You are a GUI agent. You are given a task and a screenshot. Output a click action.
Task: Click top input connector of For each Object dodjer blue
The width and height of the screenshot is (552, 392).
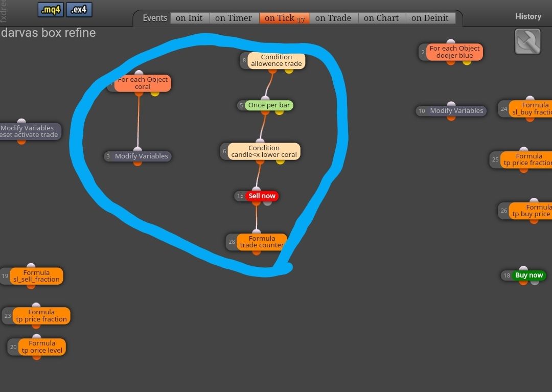tap(451, 42)
